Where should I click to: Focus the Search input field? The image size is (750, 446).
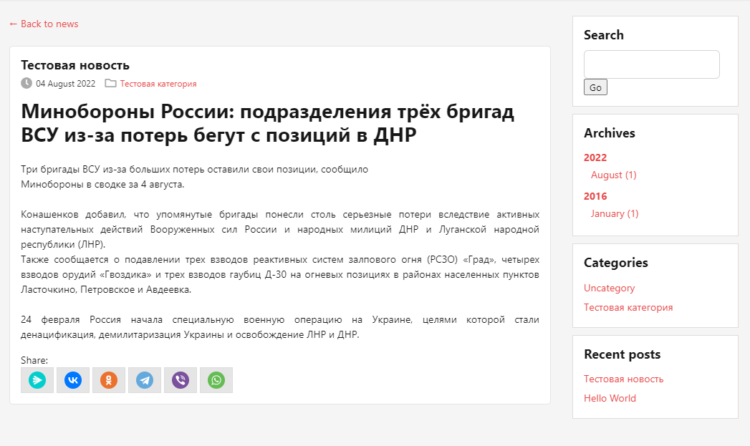coord(651,65)
